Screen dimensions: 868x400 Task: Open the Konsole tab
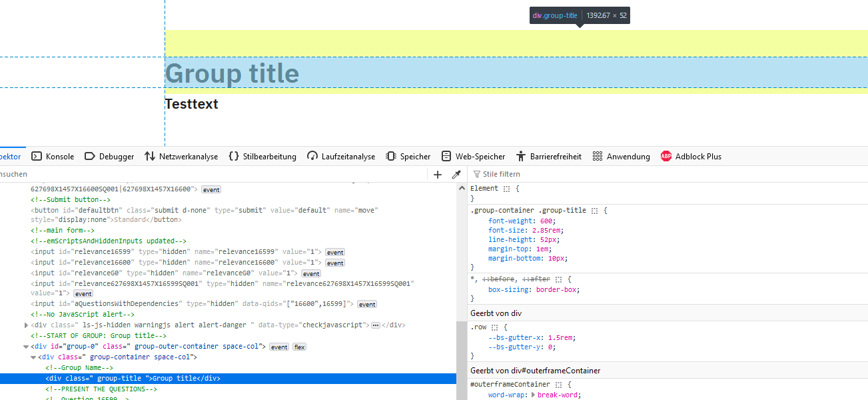53,157
